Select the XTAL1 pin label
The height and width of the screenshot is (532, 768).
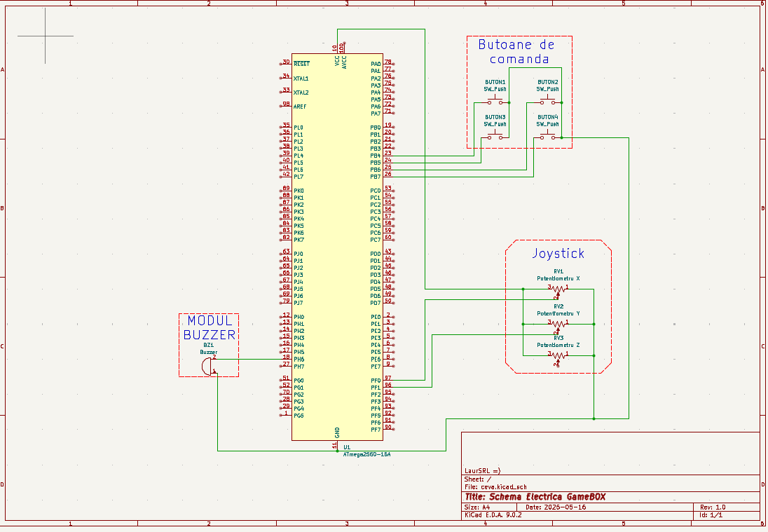point(301,79)
